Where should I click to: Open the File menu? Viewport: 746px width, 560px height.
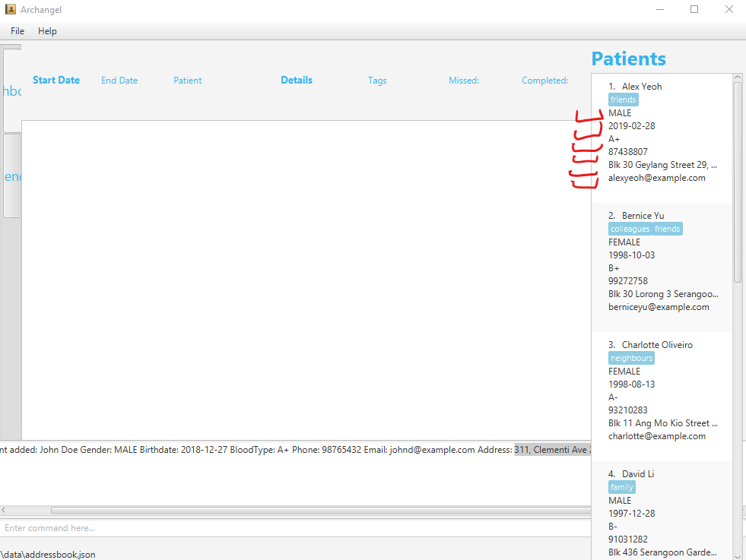coord(17,31)
